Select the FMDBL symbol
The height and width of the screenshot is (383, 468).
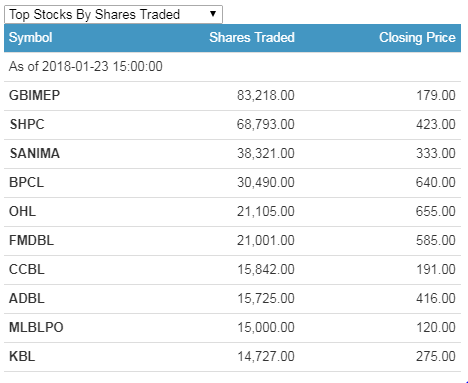pyautogui.click(x=32, y=240)
